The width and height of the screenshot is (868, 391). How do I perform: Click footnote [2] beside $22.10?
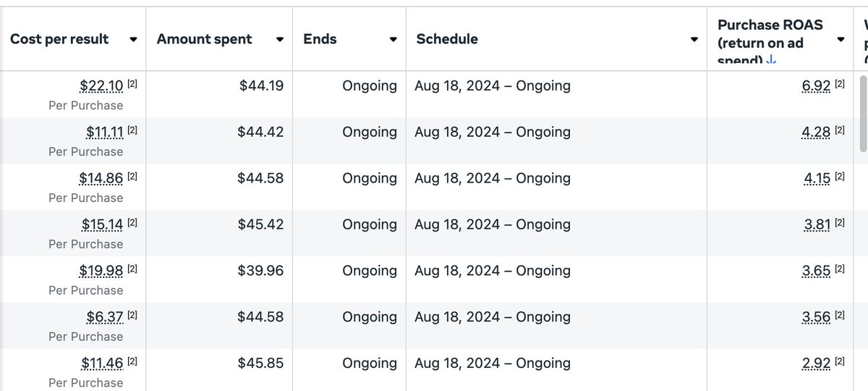[132, 85]
